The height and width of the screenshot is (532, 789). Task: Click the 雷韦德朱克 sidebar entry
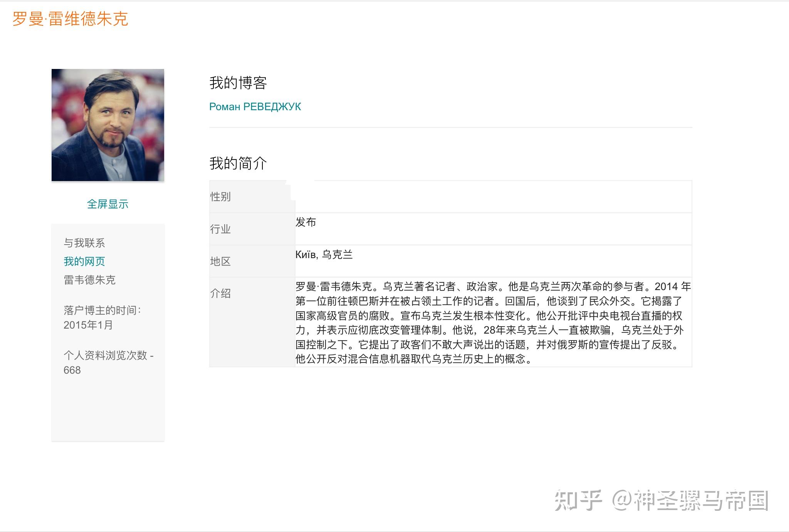89,280
